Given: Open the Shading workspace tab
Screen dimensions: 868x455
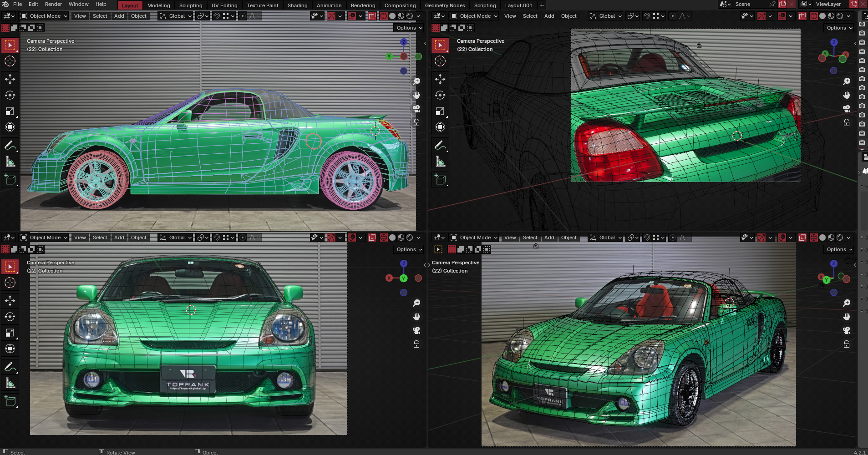Looking at the screenshot, I should (x=297, y=5).
